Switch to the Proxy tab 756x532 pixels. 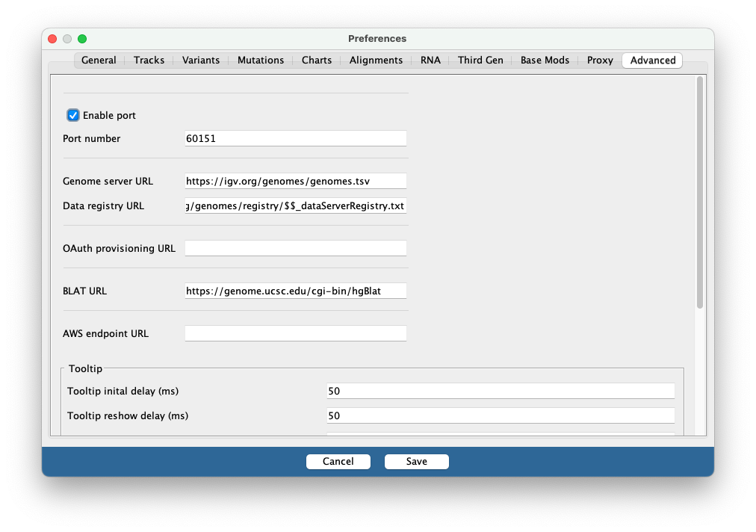click(x=600, y=61)
